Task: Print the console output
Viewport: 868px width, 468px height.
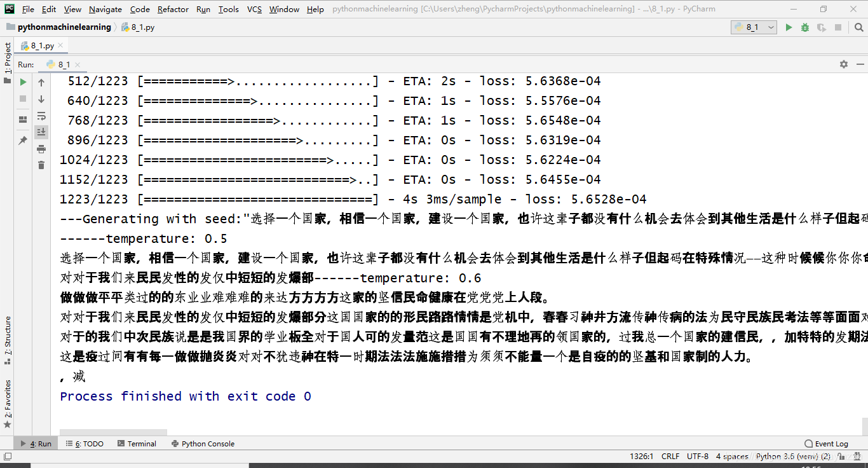Action: pyautogui.click(x=41, y=149)
